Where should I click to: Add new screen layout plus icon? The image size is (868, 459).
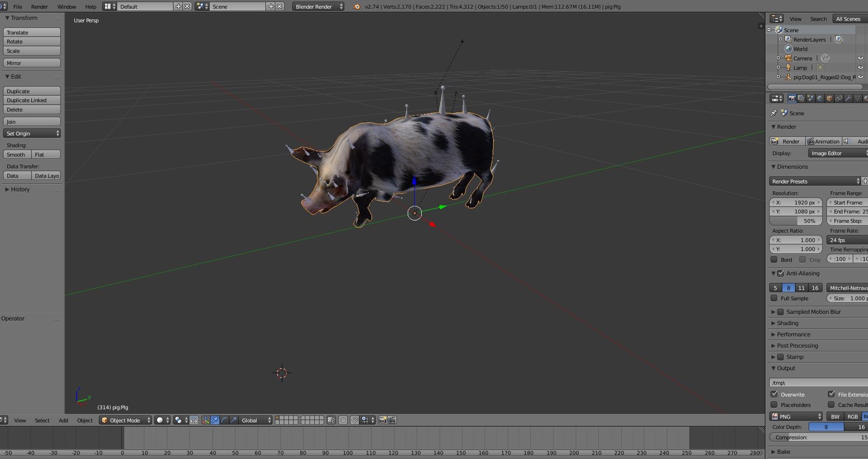pos(178,6)
